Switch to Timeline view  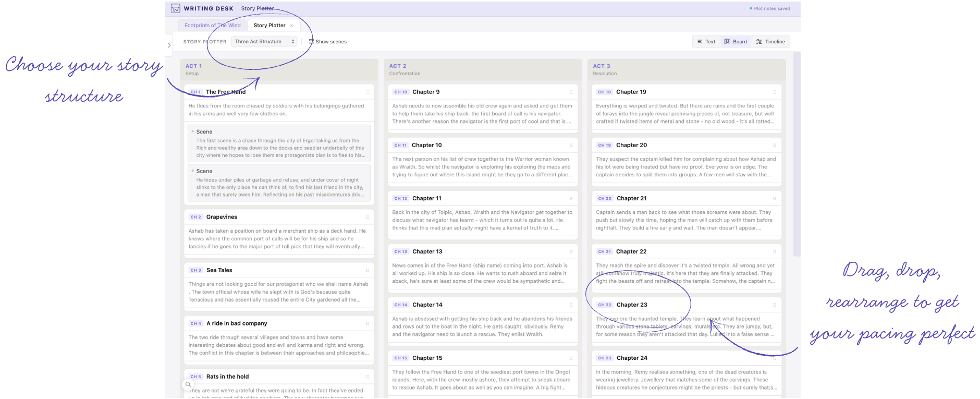tap(770, 42)
